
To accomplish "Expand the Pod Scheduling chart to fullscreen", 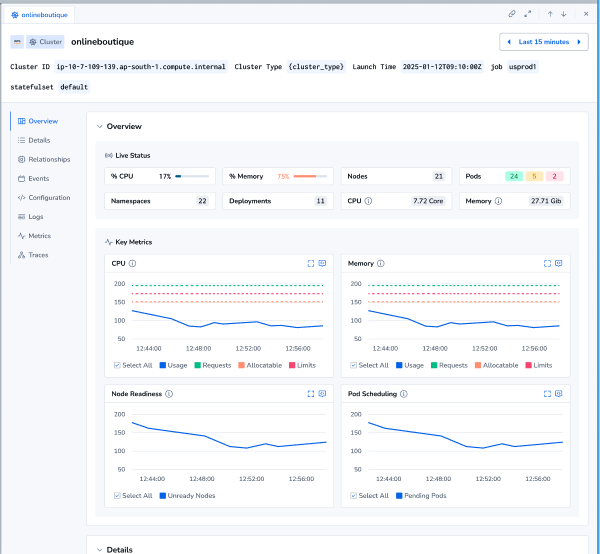I will point(547,394).
